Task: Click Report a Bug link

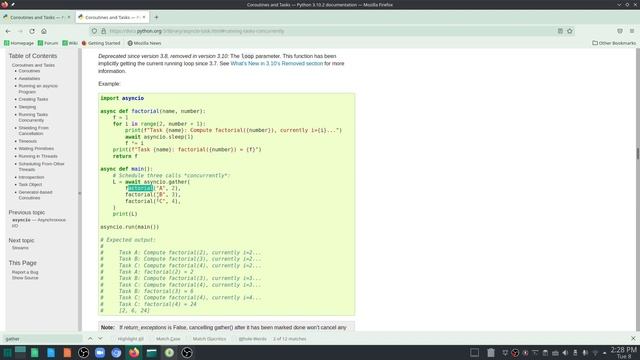Action: (25, 272)
